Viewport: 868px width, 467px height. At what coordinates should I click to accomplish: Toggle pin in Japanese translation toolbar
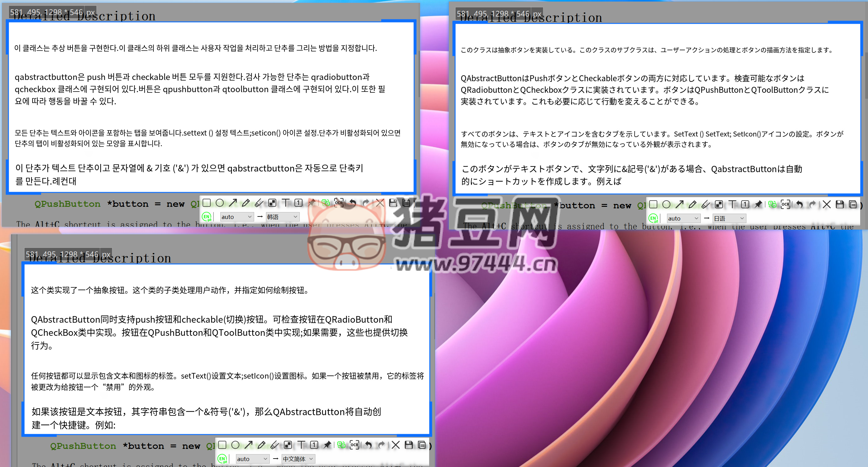[758, 204]
